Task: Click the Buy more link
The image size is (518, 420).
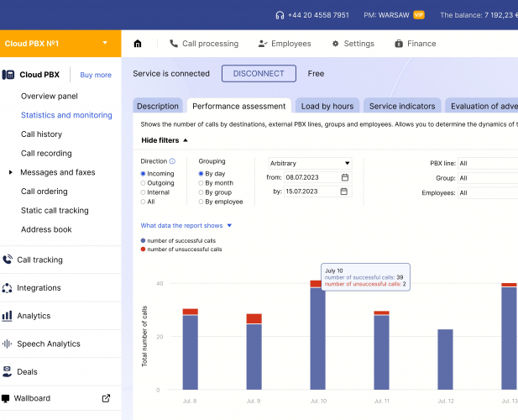Action: (x=96, y=75)
